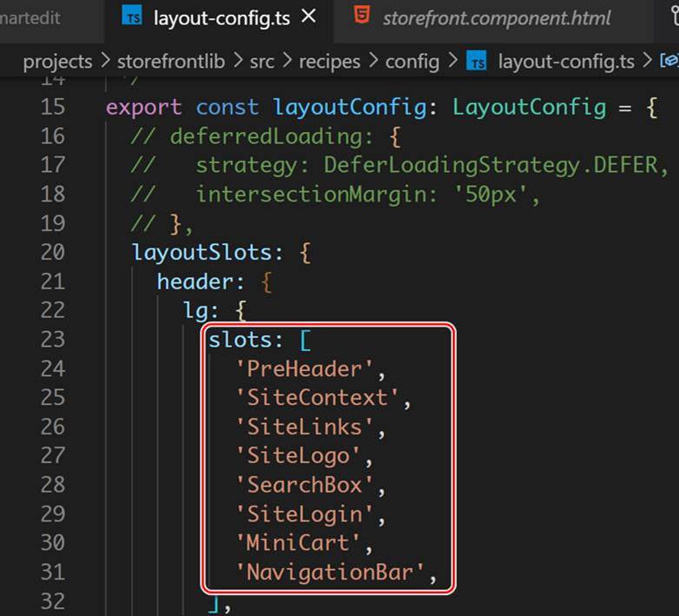The height and width of the screenshot is (616, 679).
Task: Expand chevron after 'config' breadcrumb
Action: [x=453, y=61]
